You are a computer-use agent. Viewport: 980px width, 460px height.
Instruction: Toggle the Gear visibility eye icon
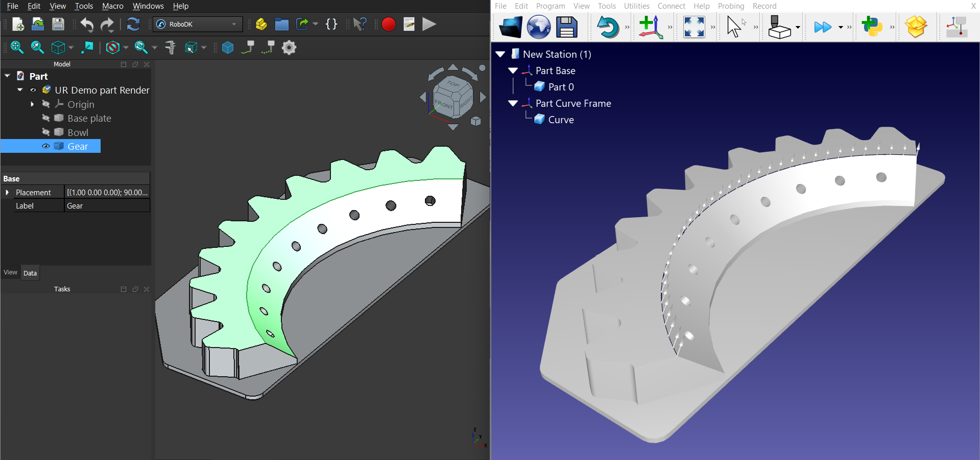coord(45,147)
